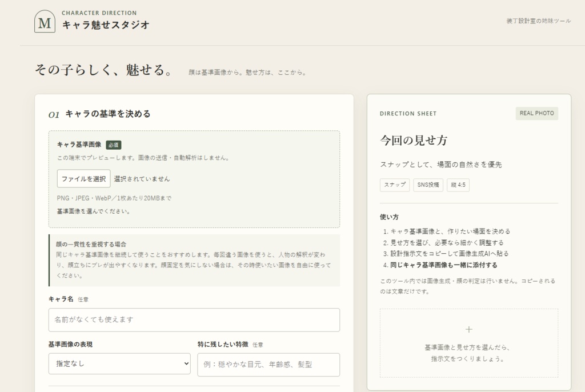Viewport: 585px width, 392px height.
Task: Click the 同じキャラ基準画像も一緒に添付する step
Action: coord(443,265)
